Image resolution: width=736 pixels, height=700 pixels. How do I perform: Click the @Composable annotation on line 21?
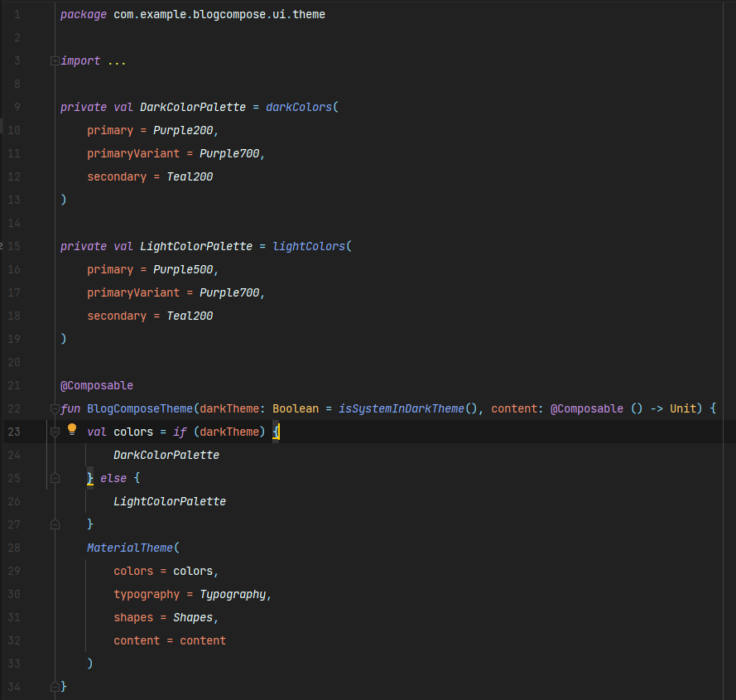(x=97, y=386)
